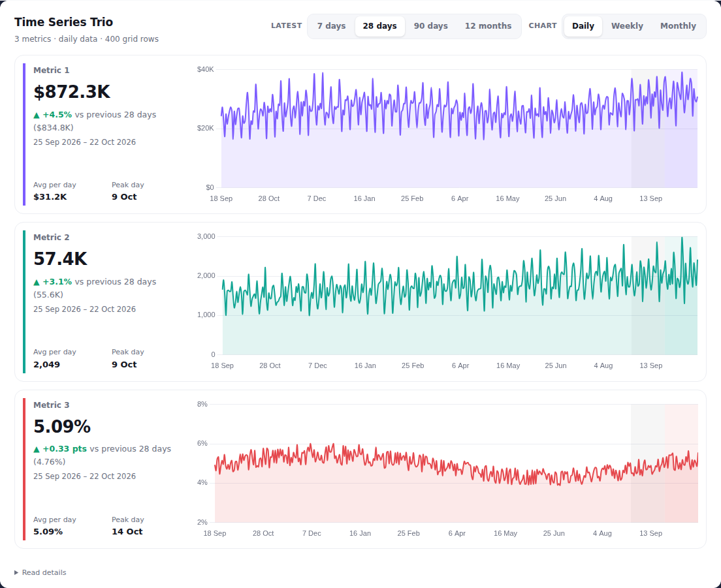
Task: Click the +0.33 pts change indicator
Action: click(x=60, y=449)
